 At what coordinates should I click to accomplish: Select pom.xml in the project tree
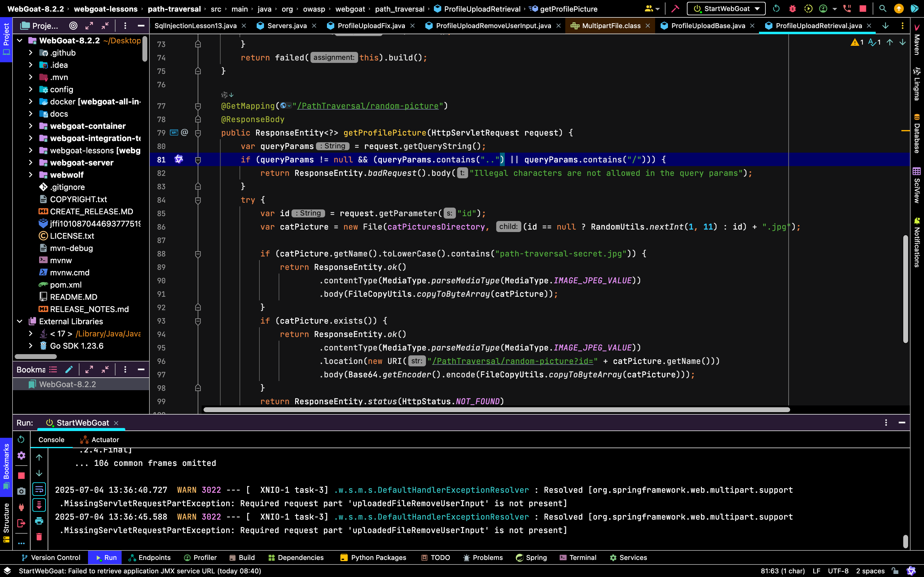(66, 285)
